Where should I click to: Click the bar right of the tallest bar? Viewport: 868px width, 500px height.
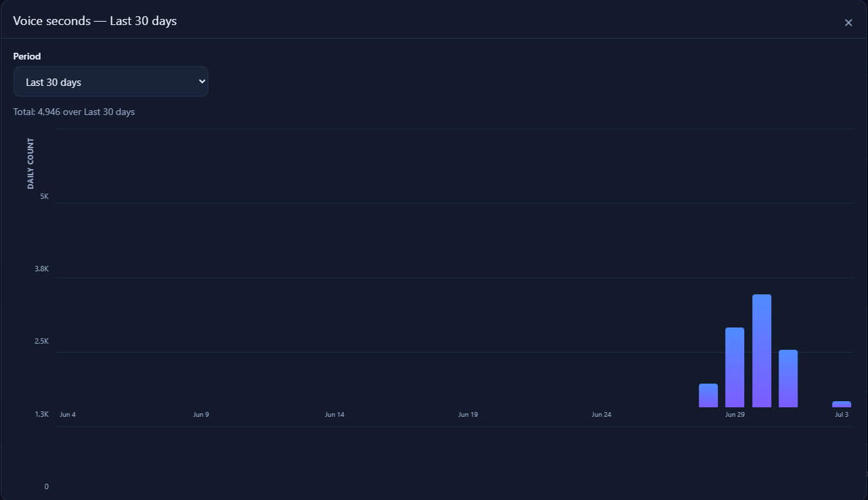pyautogui.click(x=788, y=378)
